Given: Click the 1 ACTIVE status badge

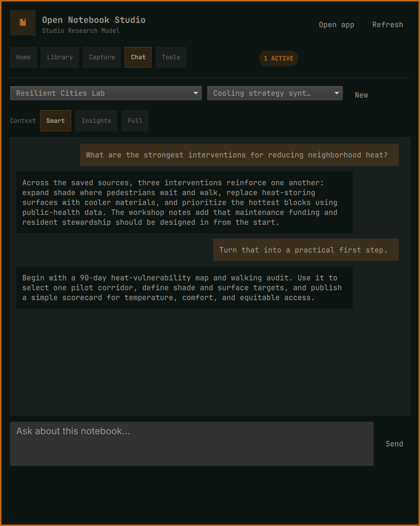Looking at the screenshot, I should [278, 58].
